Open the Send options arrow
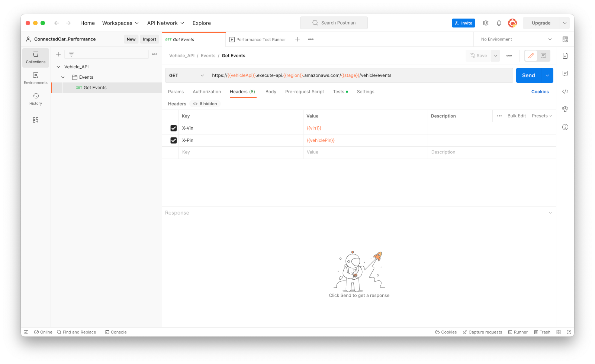This screenshot has height=364, width=595. tap(547, 75)
